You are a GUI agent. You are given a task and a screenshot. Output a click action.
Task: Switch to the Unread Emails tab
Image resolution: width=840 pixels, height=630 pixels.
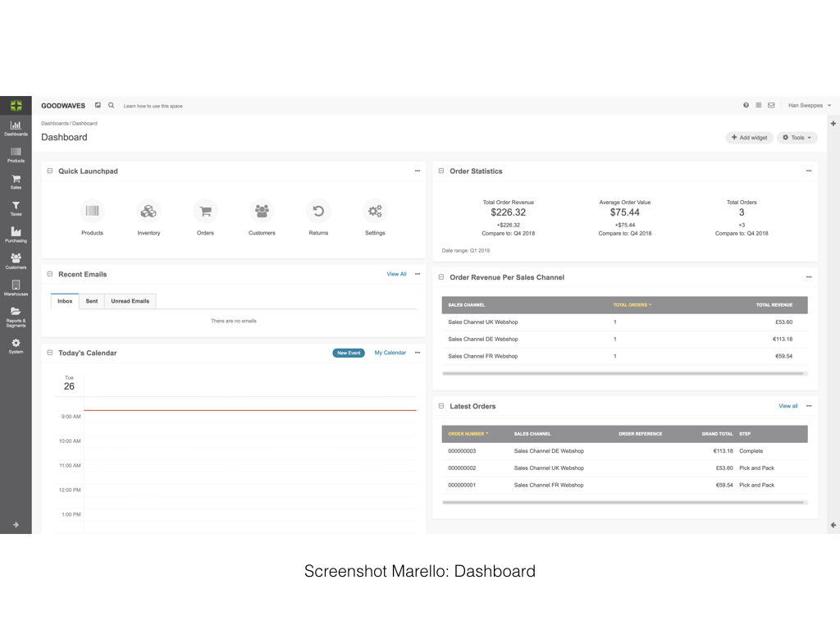(130, 301)
